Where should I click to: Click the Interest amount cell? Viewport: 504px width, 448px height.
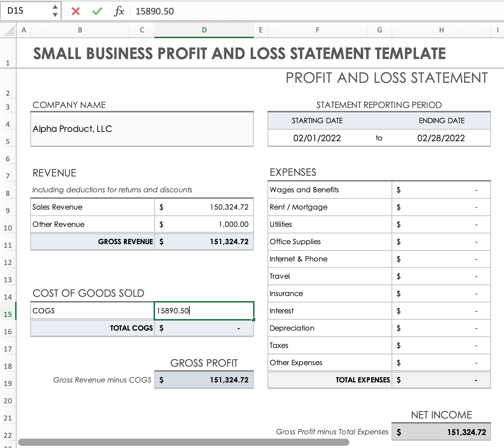point(441,311)
